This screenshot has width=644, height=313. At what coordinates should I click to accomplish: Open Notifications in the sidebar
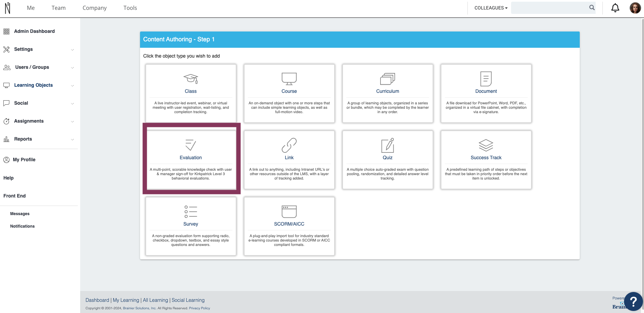tap(22, 226)
